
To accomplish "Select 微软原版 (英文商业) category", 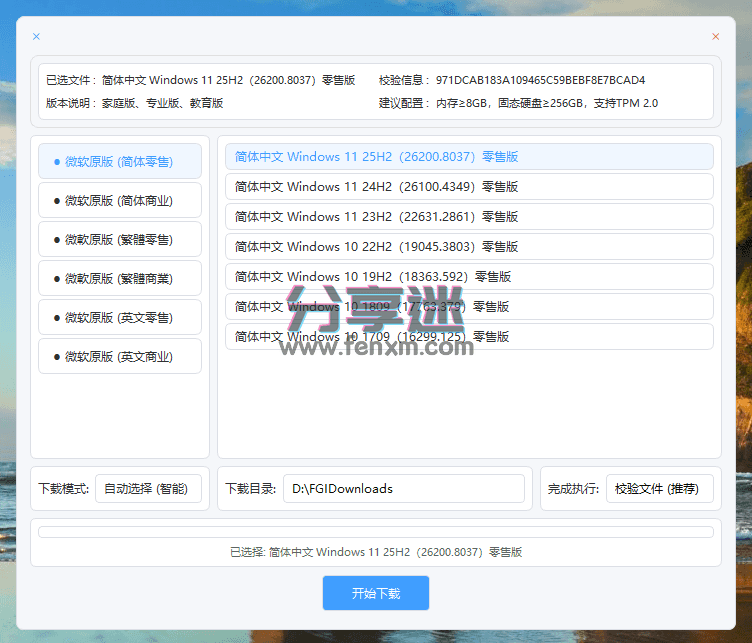I will tap(120, 356).
